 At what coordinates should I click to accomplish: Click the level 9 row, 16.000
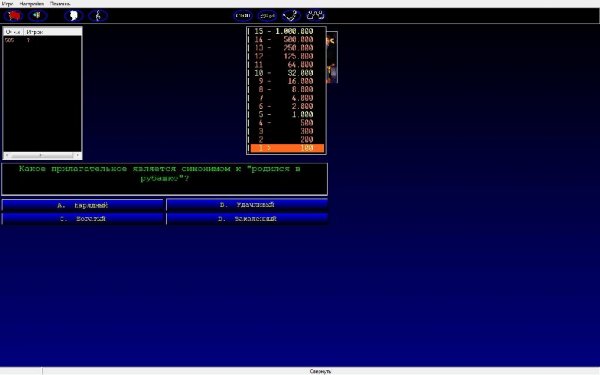pyautogui.click(x=287, y=81)
